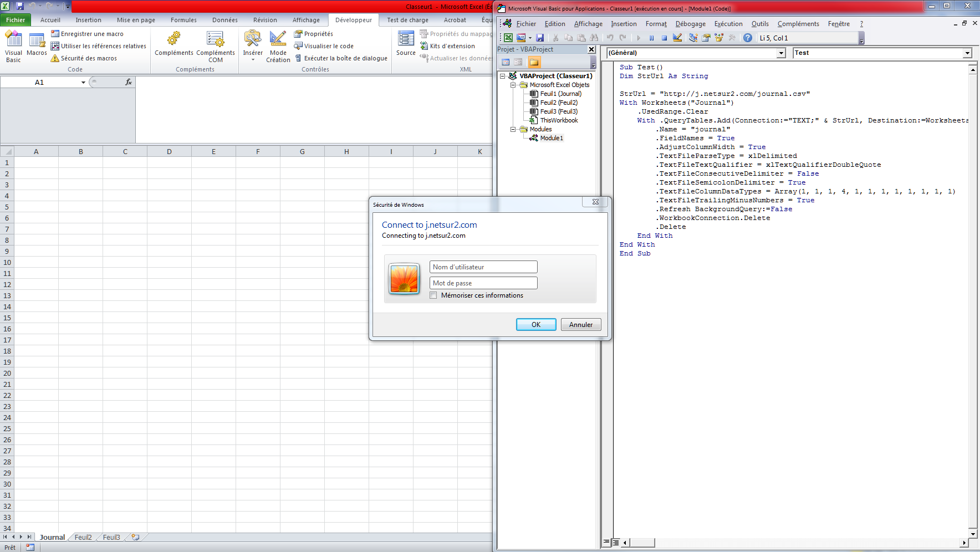Click the Réinitialiser stop icon in VBA toolbar
The width and height of the screenshot is (980, 552).
click(x=664, y=38)
